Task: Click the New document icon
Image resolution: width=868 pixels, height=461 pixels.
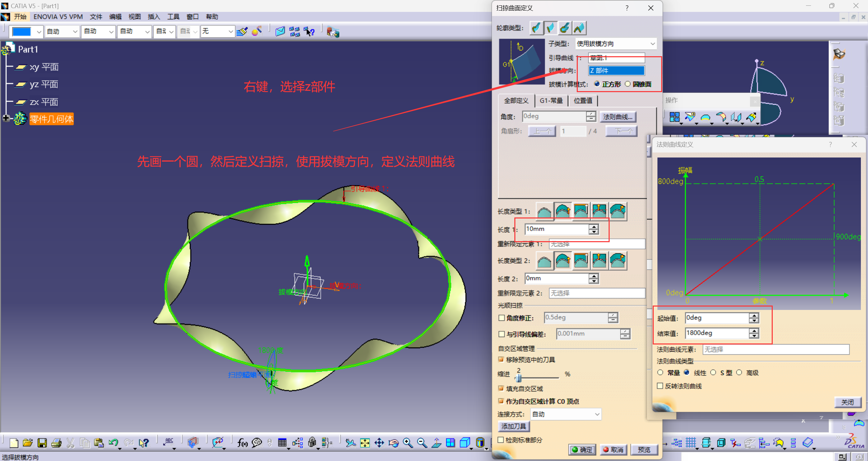Action: click(14, 443)
